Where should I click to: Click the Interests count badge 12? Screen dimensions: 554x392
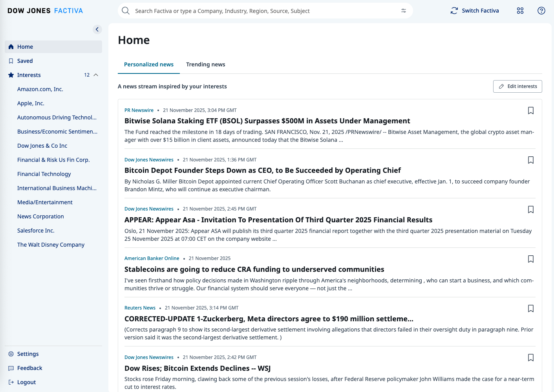(87, 75)
